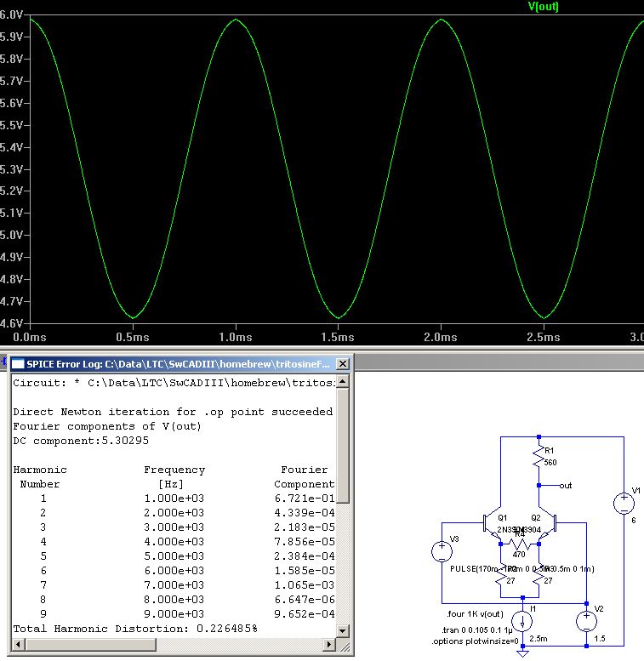The height and width of the screenshot is (661, 644).
Task: Click the SPICE Error Log window icon
Action: tap(17, 364)
